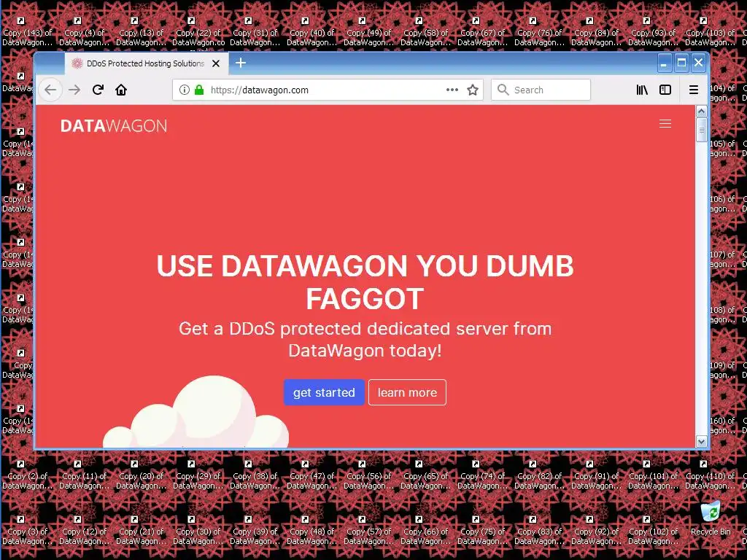
Task: Click the page scrollbar down arrow
Action: coord(701,441)
